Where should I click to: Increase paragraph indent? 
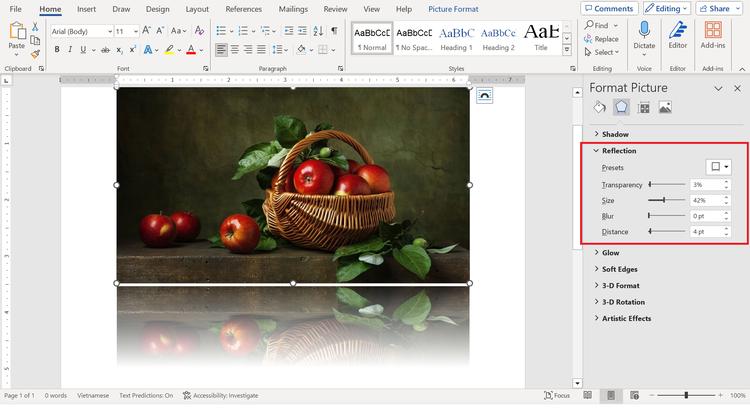(x=302, y=31)
